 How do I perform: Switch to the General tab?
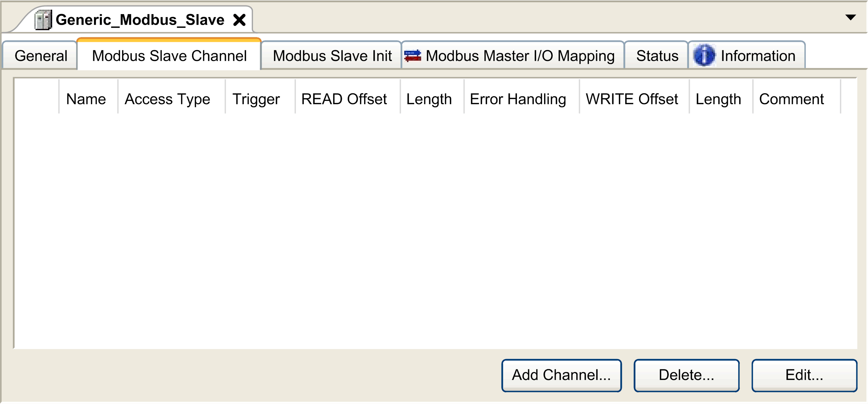coord(40,55)
